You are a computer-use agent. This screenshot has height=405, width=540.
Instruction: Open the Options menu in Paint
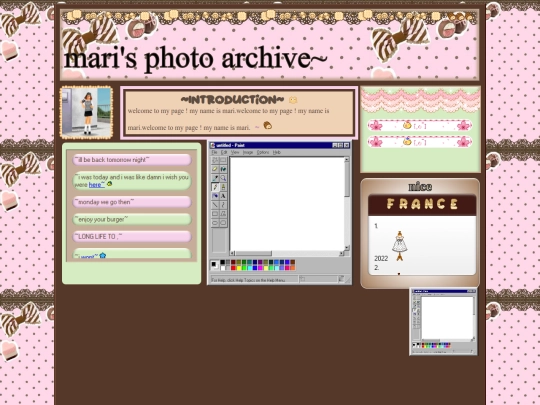pos(263,152)
